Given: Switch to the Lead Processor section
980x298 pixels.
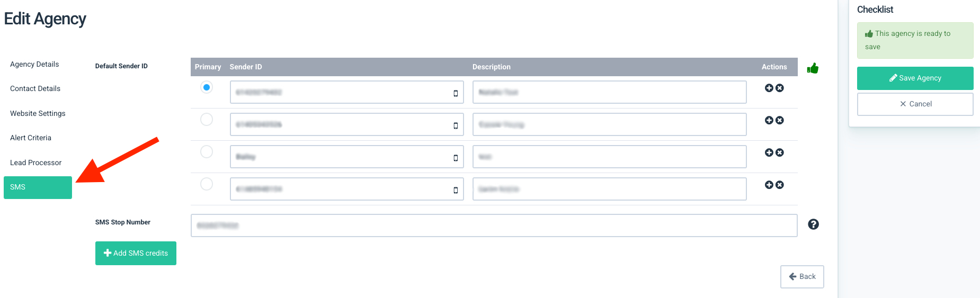Looking at the screenshot, I should [35, 162].
